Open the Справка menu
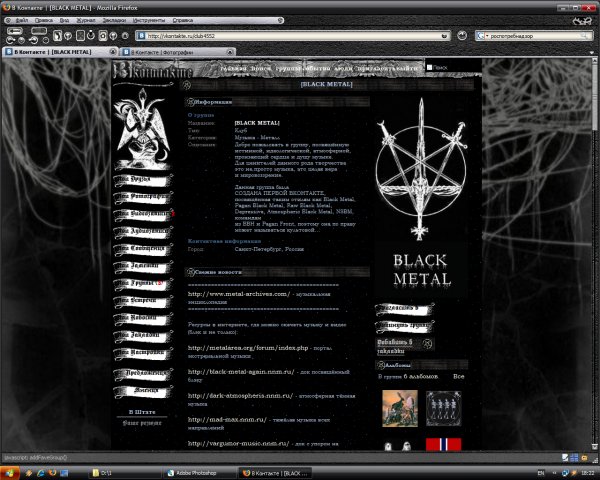The height and width of the screenshot is (480, 600). coord(183,20)
